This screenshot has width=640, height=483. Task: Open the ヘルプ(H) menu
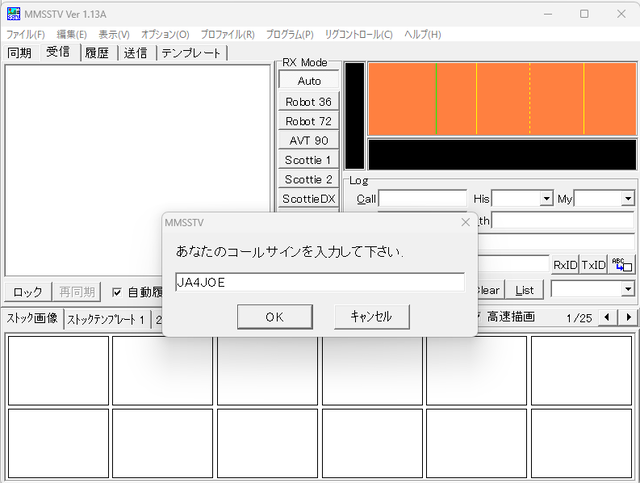click(422, 35)
